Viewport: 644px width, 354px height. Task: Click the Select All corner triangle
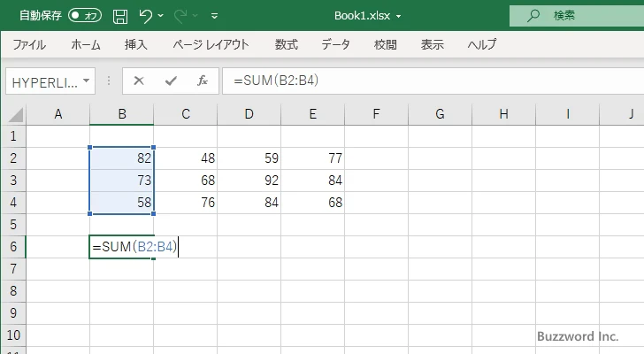16,115
